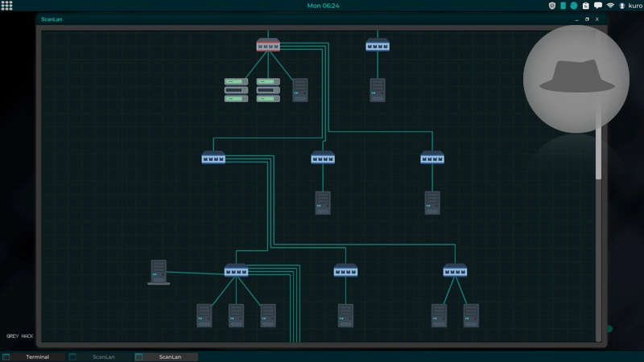This screenshot has width=644, height=362.
Task: Select the computer under the bottom-center switch
Action: tap(345, 315)
